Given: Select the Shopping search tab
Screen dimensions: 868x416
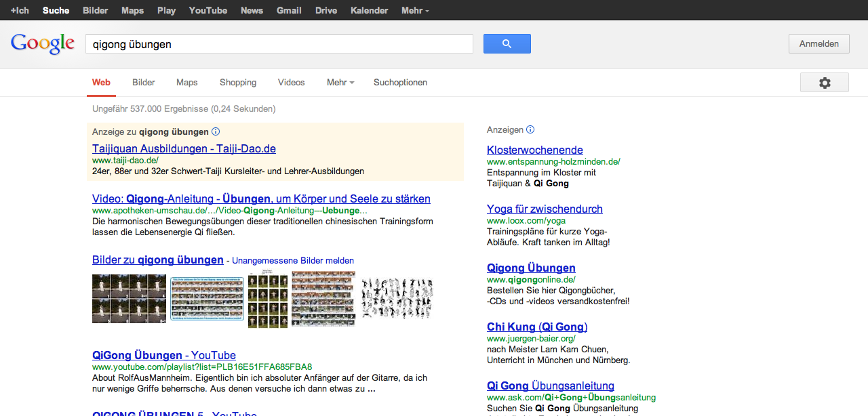Looking at the screenshot, I should coord(238,83).
